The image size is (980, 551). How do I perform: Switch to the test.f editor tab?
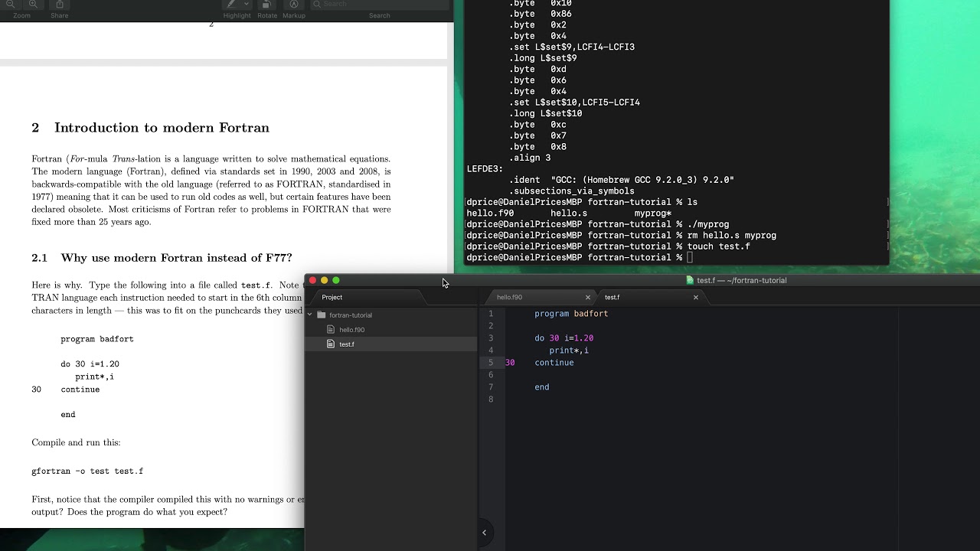[612, 297]
